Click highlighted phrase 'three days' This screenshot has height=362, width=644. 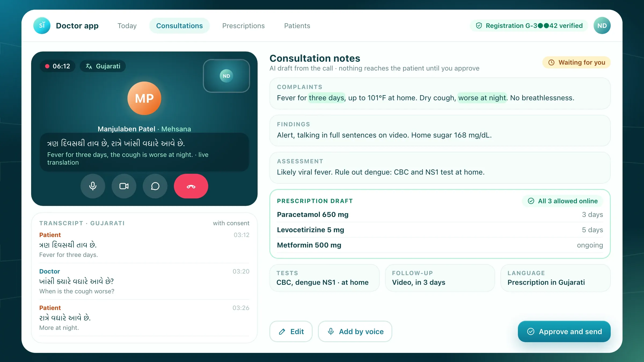327,98
